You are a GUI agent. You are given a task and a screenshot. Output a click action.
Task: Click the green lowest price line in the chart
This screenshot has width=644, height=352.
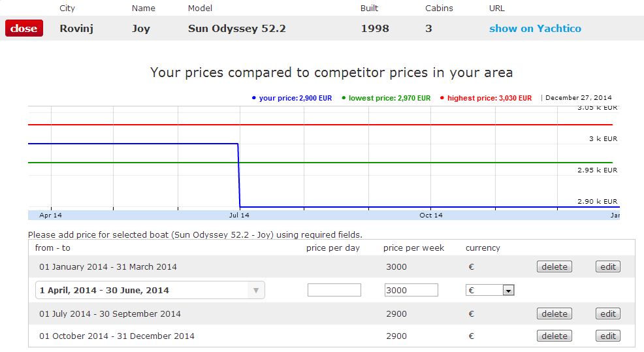392,163
